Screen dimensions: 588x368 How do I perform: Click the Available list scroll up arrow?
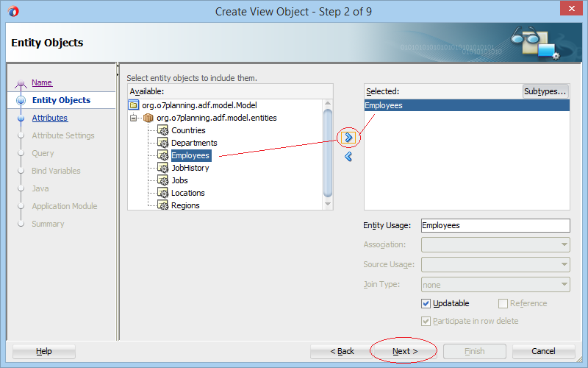pos(328,103)
